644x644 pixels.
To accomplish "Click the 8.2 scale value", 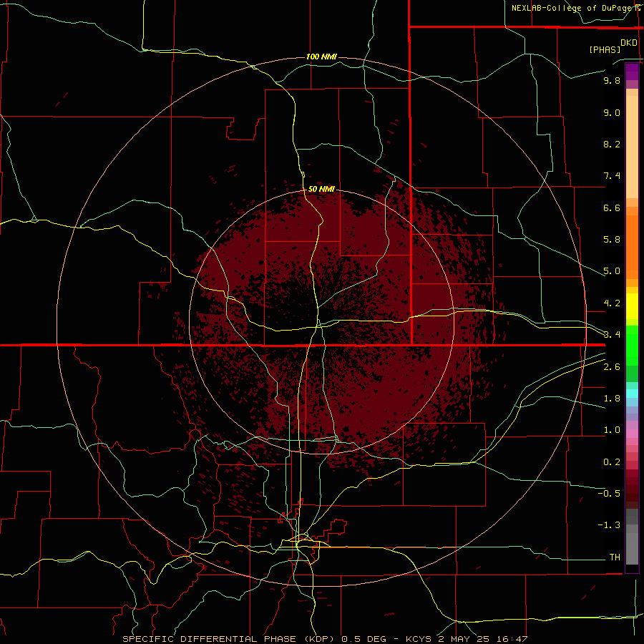I will (x=612, y=144).
